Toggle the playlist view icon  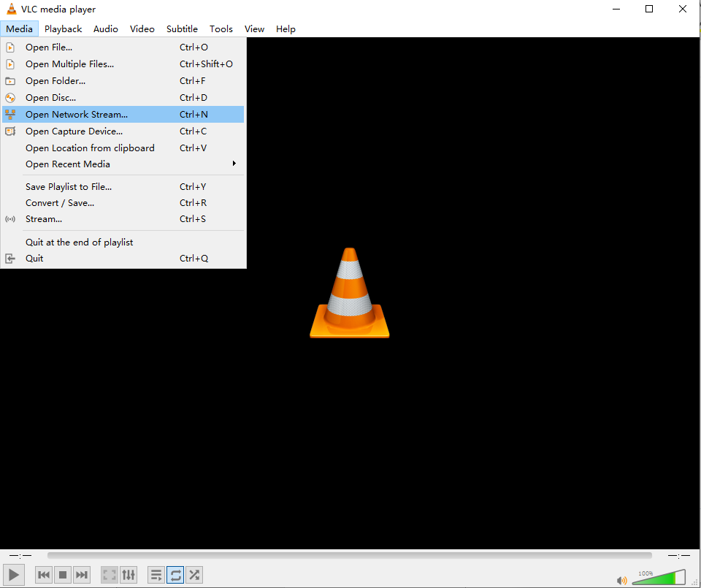point(156,575)
